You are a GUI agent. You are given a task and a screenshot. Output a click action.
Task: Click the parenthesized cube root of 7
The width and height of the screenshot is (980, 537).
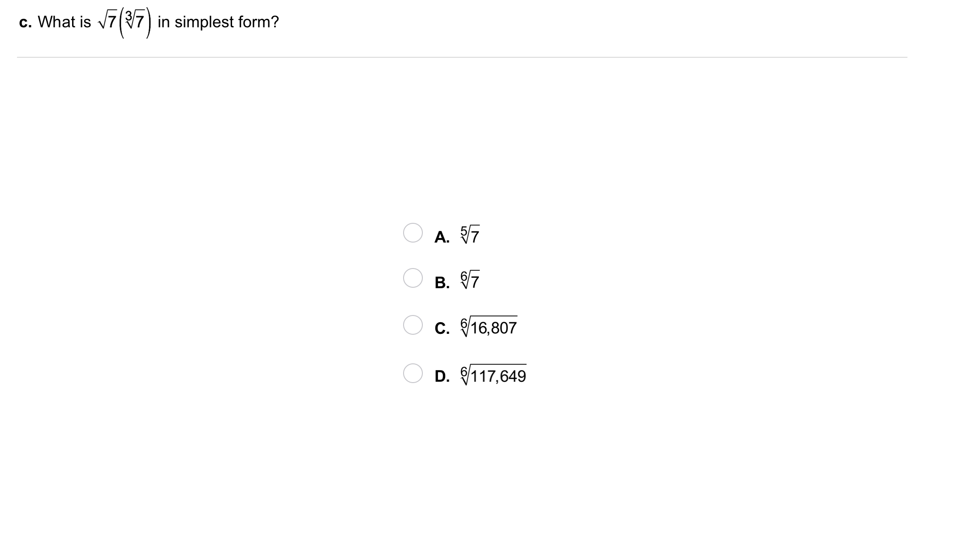pos(135,21)
